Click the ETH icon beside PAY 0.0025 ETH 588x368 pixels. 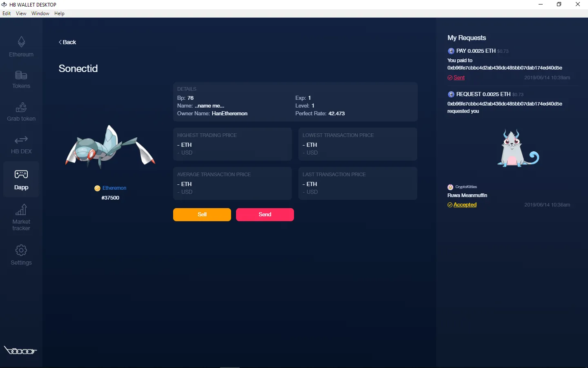tap(451, 51)
